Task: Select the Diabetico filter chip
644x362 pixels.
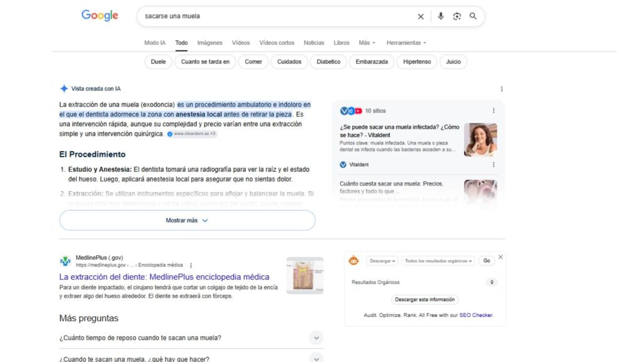Action: tap(328, 62)
